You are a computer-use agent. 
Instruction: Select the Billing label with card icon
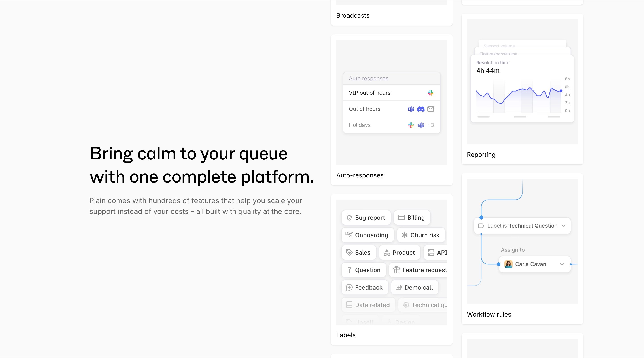[x=412, y=218]
